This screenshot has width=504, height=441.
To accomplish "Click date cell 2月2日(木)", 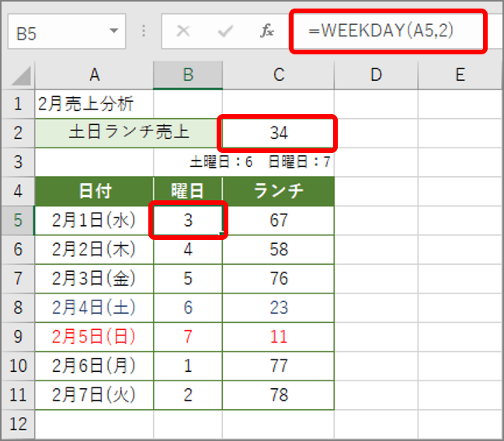I will 94,250.
